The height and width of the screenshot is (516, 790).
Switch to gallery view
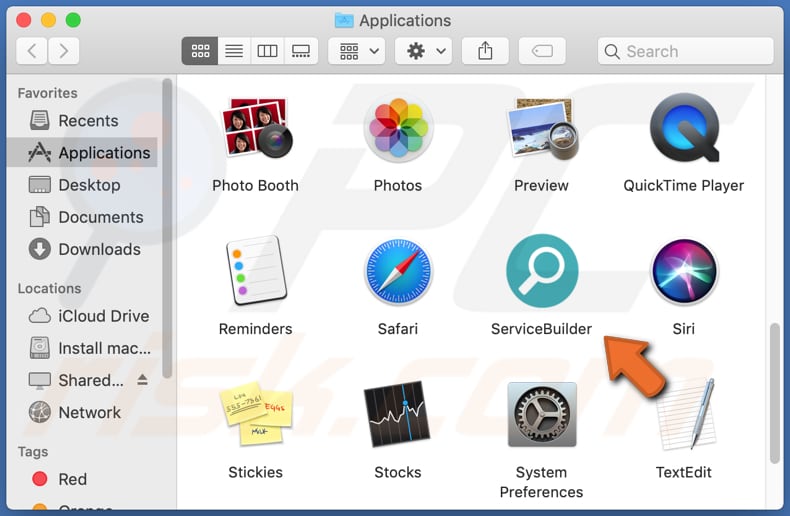301,51
